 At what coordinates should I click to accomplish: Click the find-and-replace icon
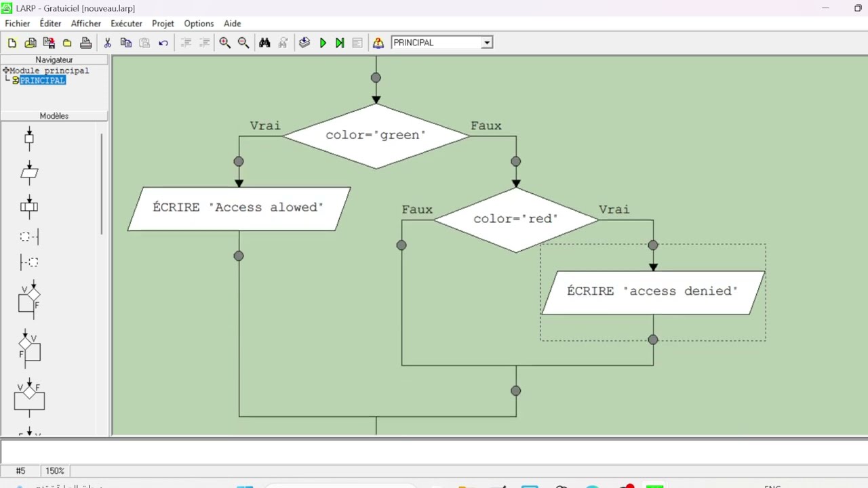click(x=283, y=43)
